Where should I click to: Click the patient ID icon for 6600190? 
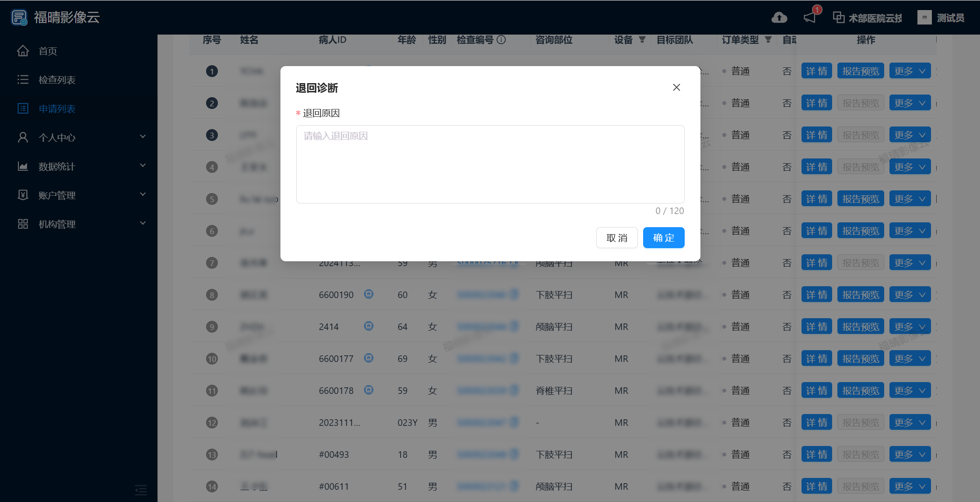coord(369,294)
